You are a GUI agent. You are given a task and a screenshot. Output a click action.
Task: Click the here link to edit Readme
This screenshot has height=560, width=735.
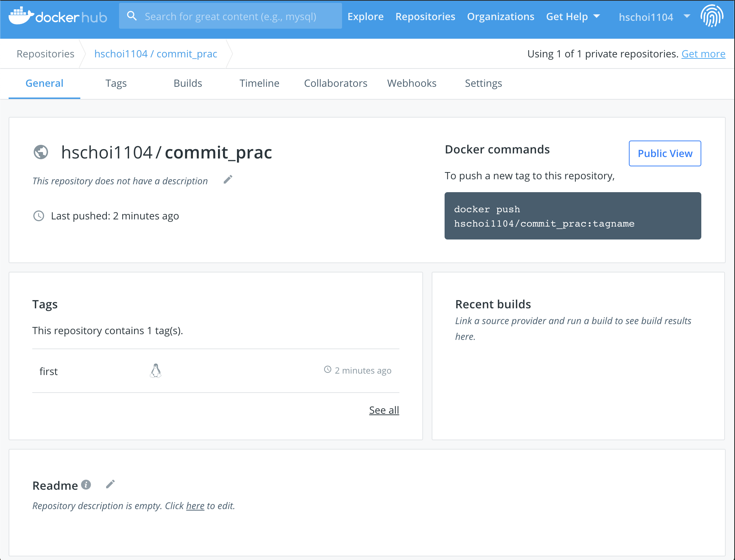point(195,506)
